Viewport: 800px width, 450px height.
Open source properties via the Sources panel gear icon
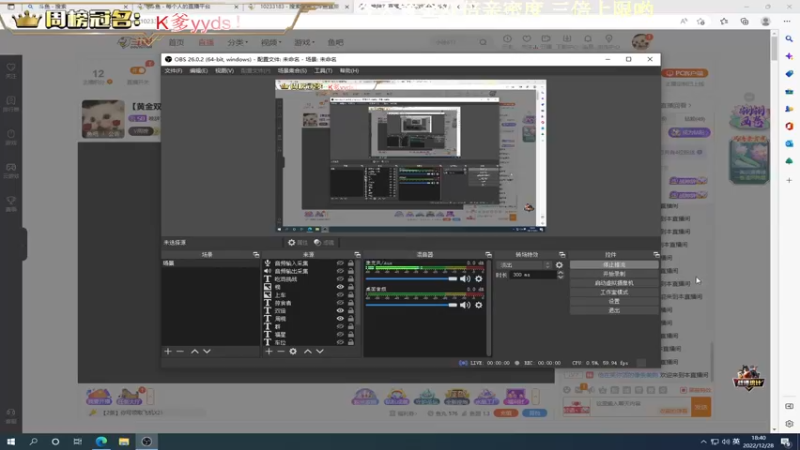click(293, 352)
